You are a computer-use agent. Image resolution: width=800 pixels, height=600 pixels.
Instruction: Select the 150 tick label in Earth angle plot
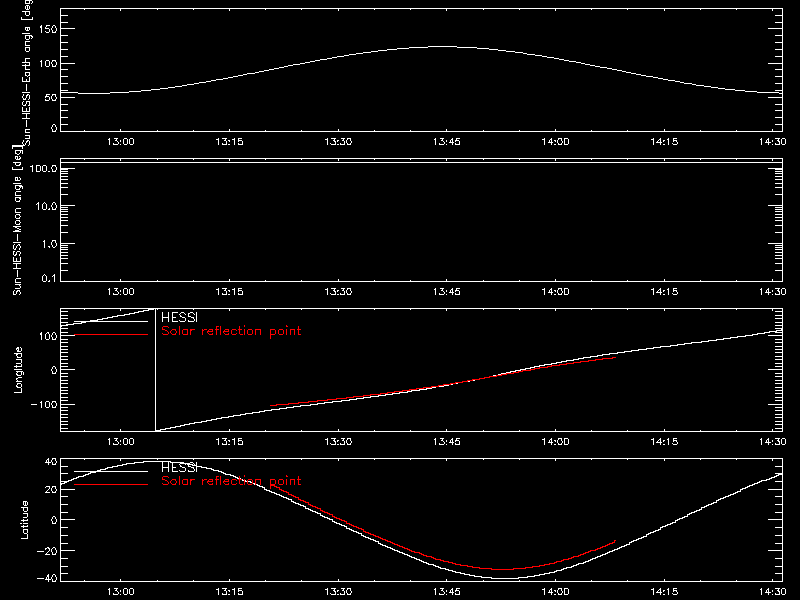(48, 29)
